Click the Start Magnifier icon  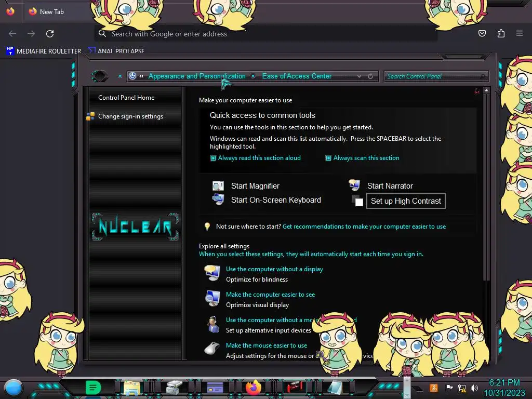pos(218,186)
